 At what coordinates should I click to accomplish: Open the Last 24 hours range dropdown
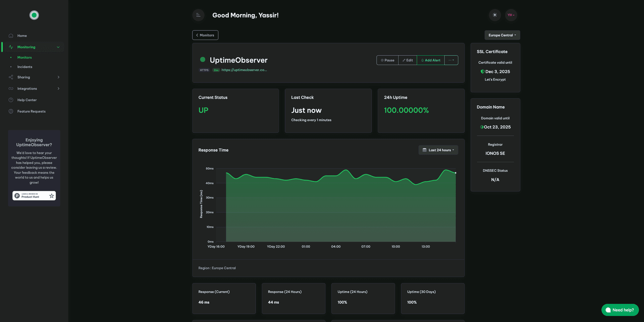pyautogui.click(x=438, y=150)
